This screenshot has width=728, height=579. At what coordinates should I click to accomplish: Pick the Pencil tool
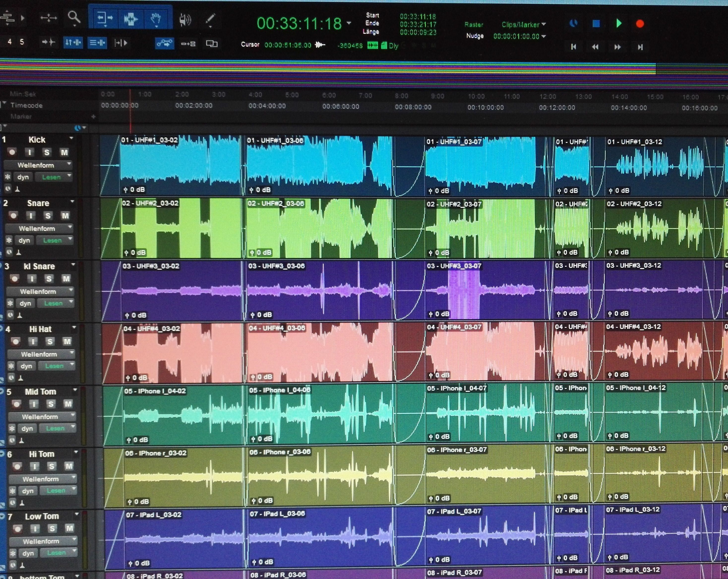210,19
